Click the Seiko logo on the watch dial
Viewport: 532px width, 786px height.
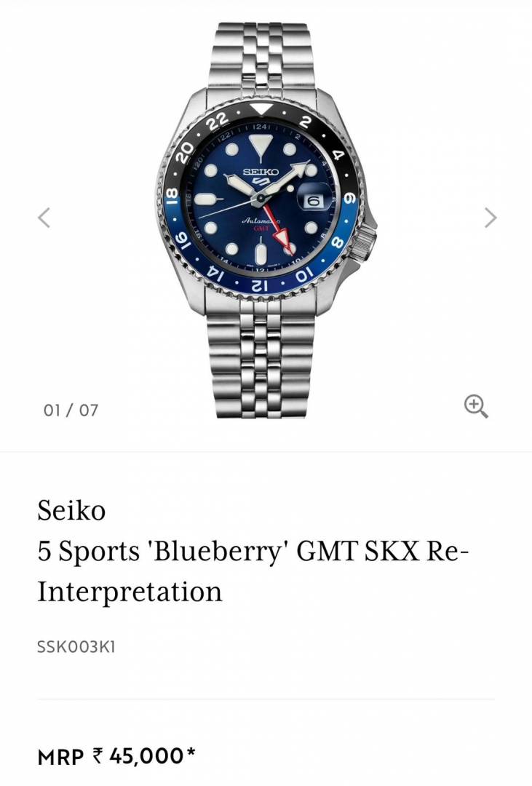261,172
